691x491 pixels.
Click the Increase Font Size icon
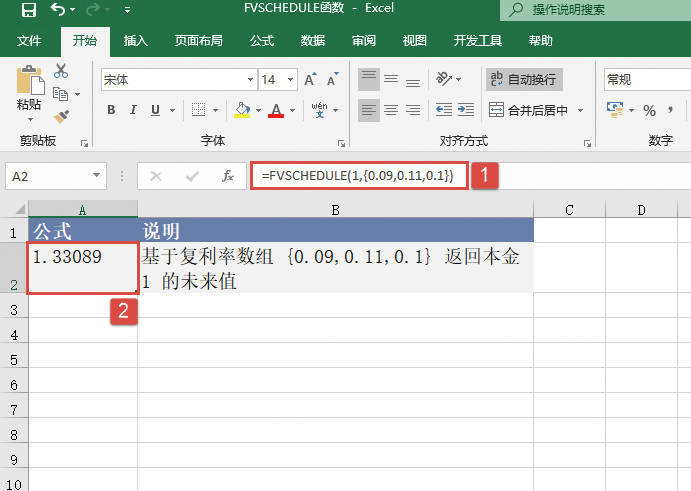(309, 80)
